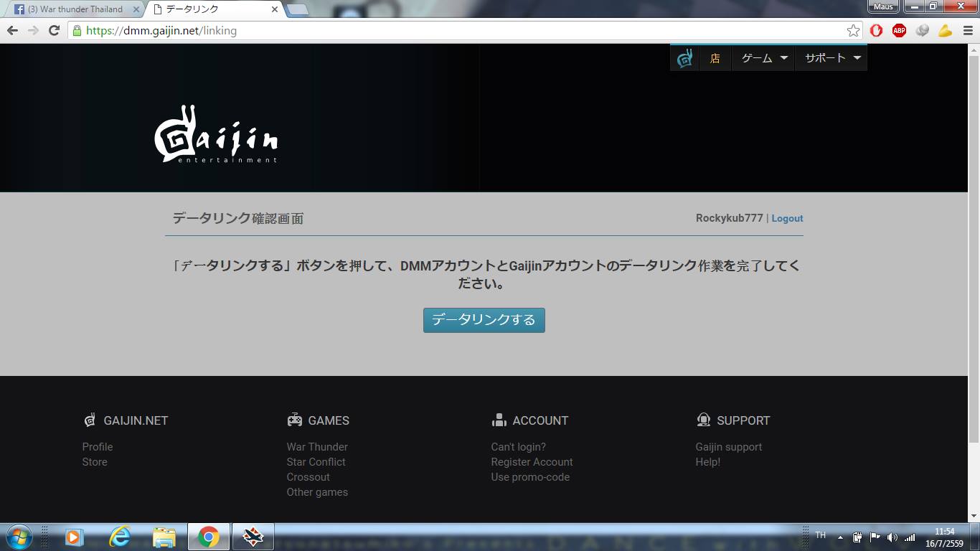Open the Adblock Plus extension icon
Screen dimensions: 980x551
pos(899,30)
